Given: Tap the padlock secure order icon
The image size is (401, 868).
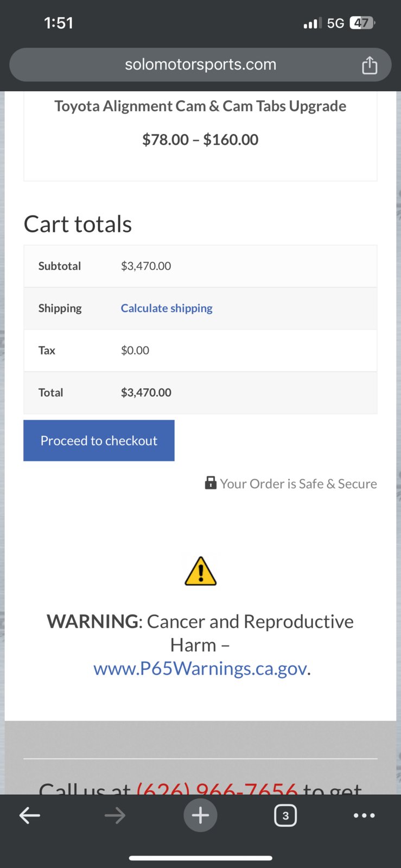Looking at the screenshot, I should [x=211, y=483].
